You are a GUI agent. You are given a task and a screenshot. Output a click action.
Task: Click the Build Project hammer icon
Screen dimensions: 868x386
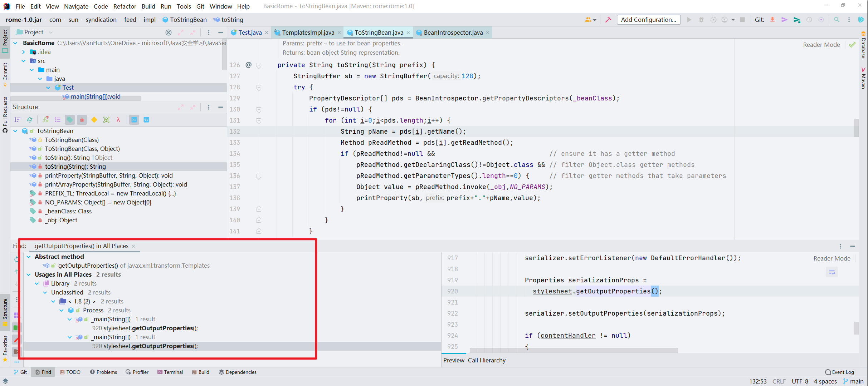click(x=608, y=20)
